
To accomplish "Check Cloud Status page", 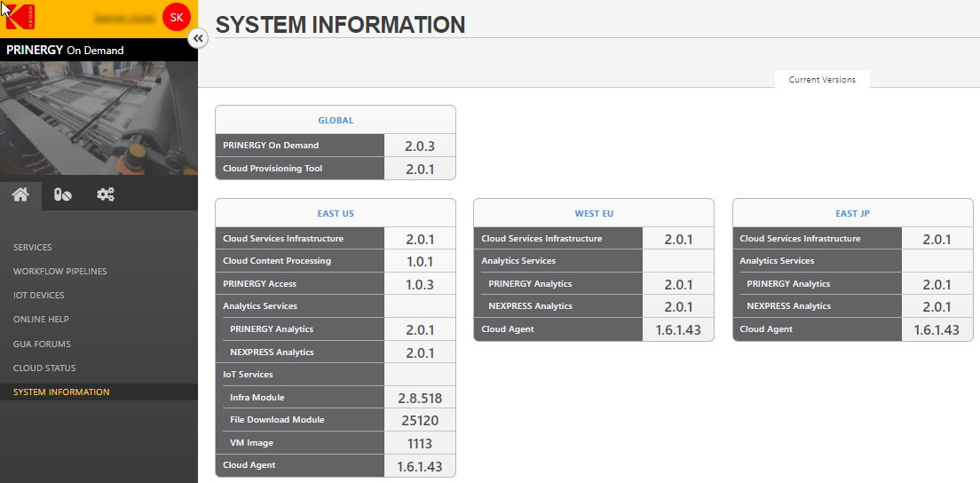I will tap(44, 368).
